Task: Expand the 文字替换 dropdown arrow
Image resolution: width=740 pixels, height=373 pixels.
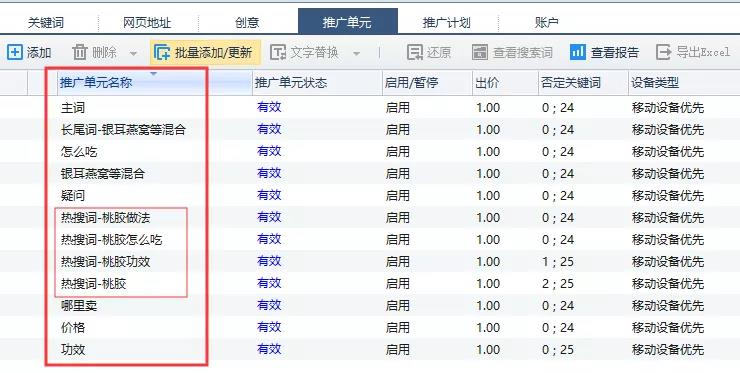Action: pos(357,54)
